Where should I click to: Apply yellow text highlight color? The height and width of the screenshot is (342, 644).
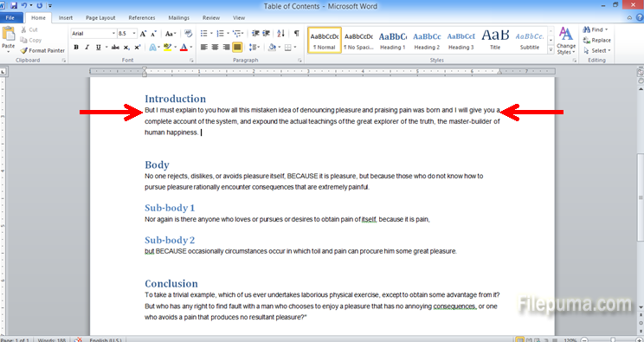coord(167,48)
